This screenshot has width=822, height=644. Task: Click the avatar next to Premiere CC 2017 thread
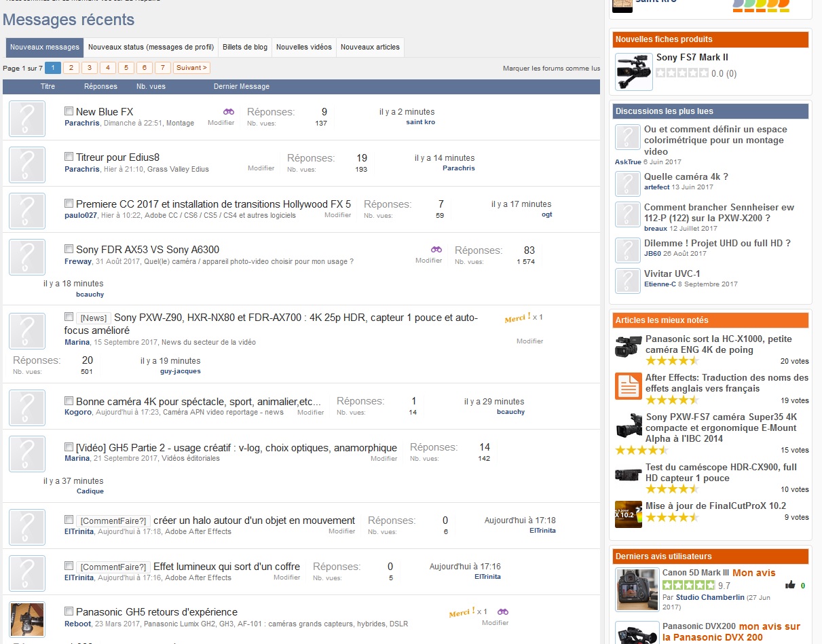click(x=27, y=211)
